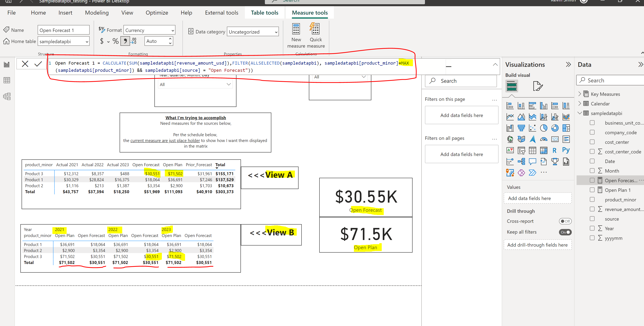The image size is (644, 326).
Task: Open the Format dropdown showing Currency
Action: tap(149, 30)
